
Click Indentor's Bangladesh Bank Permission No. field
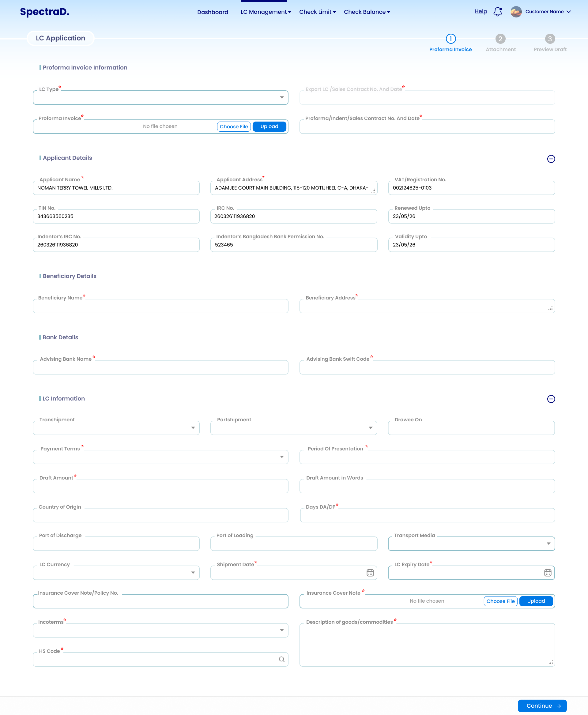click(294, 245)
